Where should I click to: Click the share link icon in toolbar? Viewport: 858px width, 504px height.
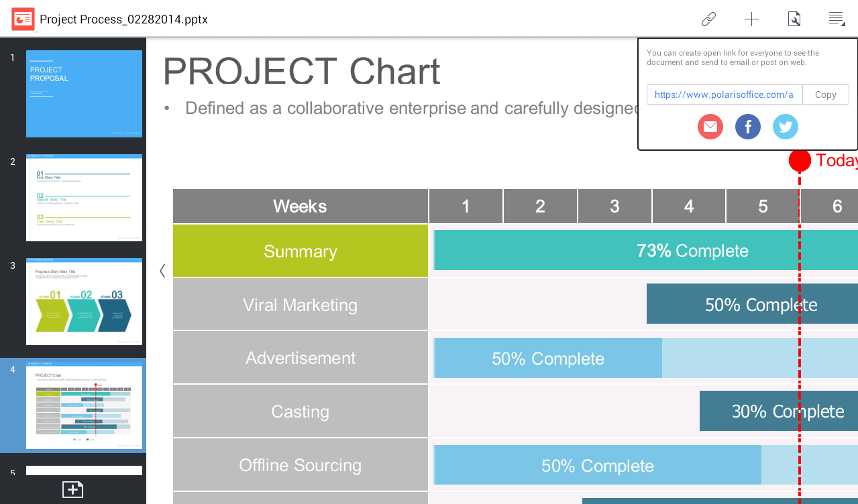[x=708, y=19]
